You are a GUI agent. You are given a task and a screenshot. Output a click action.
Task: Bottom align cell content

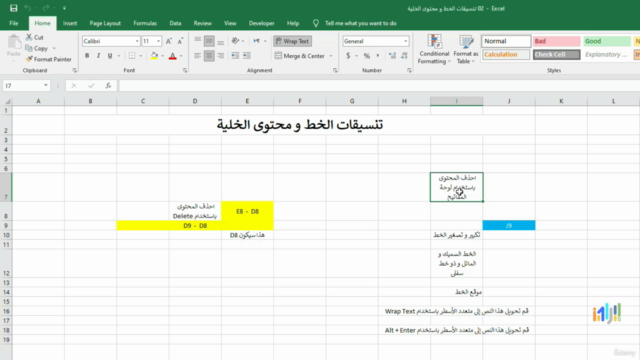click(x=220, y=41)
